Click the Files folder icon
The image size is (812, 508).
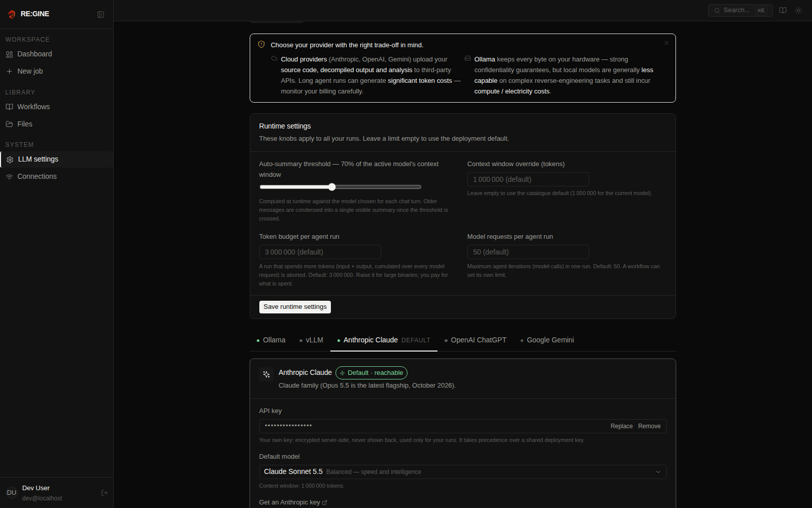point(9,124)
